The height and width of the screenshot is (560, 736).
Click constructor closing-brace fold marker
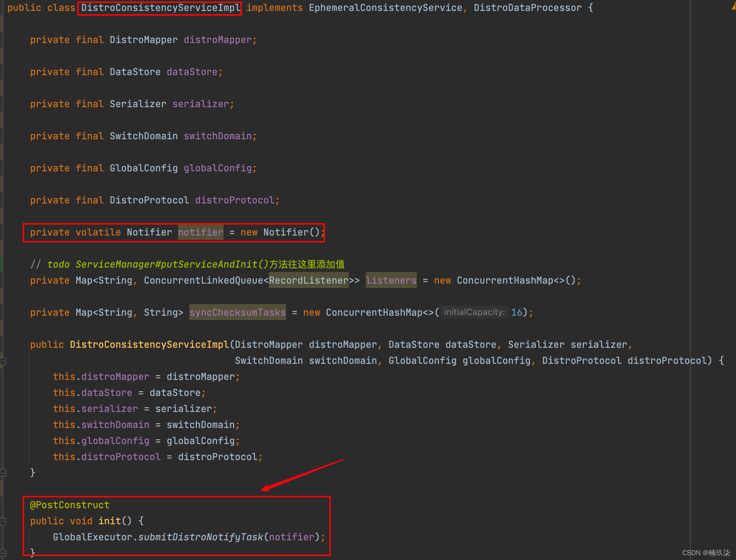3,473
